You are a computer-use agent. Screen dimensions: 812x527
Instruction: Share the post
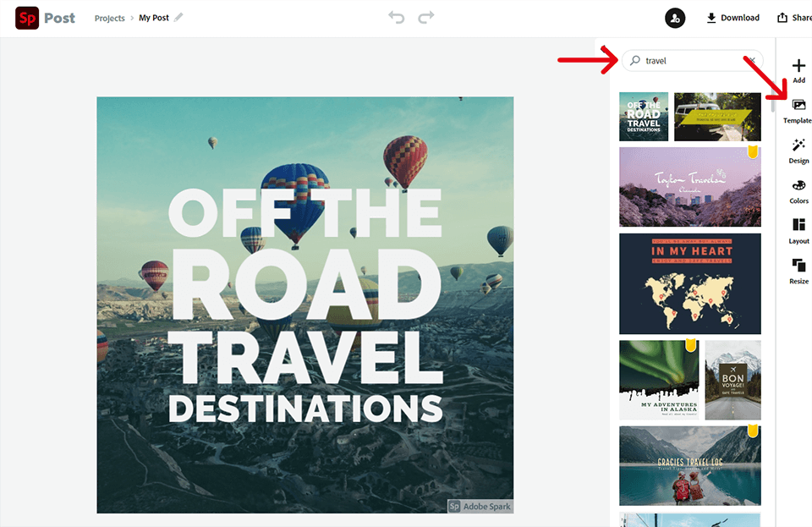coord(794,18)
